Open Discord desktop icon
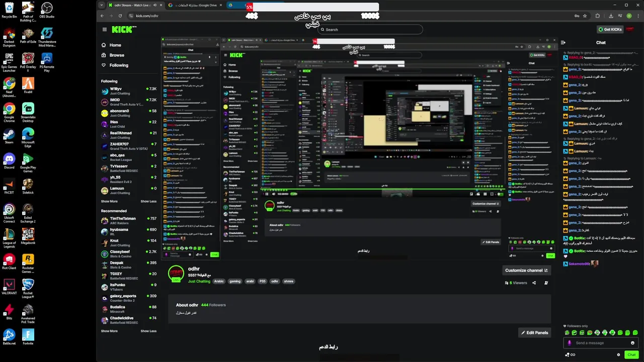This screenshot has width=644, height=362. (x=9, y=161)
